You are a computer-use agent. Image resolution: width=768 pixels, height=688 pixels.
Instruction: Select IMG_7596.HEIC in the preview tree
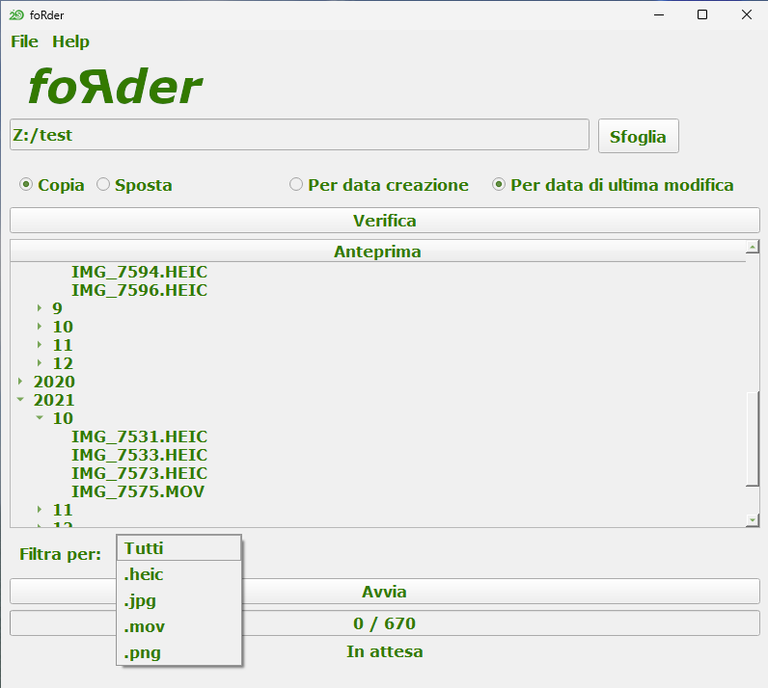(x=139, y=290)
